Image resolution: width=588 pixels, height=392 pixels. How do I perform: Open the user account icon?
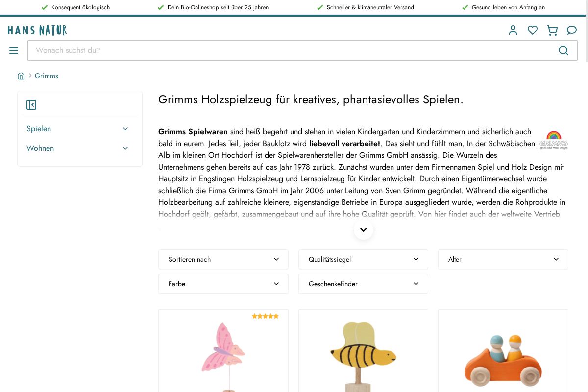513,30
